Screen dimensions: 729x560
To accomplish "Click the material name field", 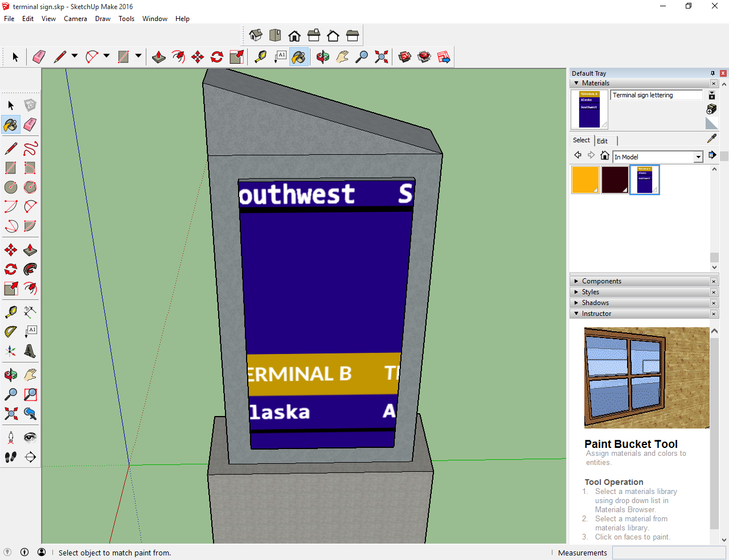I will (657, 95).
